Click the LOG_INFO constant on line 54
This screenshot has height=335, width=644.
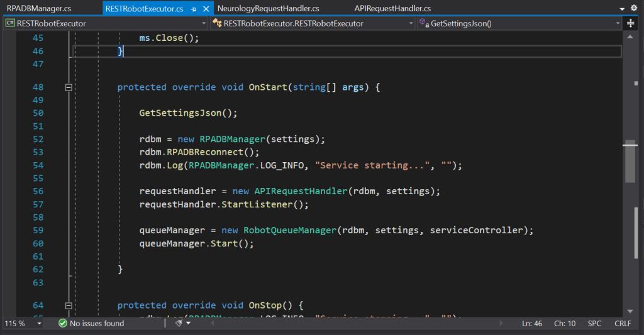click(282, 165)
